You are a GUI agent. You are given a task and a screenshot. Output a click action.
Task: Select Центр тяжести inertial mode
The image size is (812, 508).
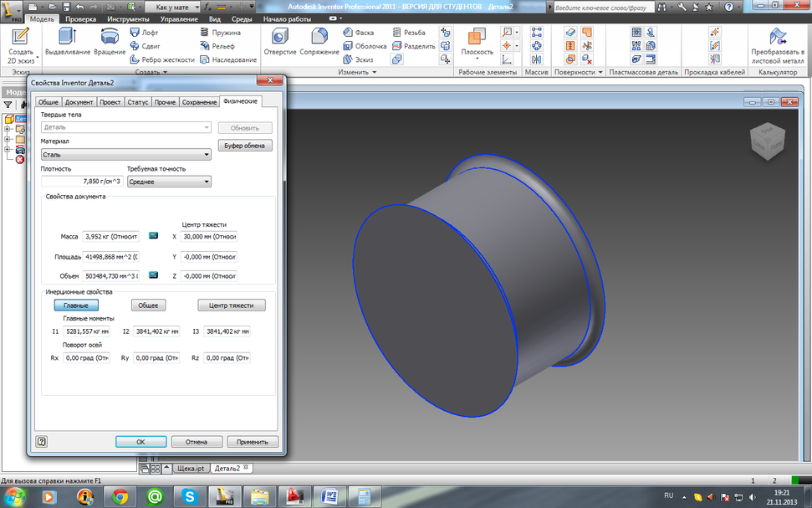(x=232, y=305)
